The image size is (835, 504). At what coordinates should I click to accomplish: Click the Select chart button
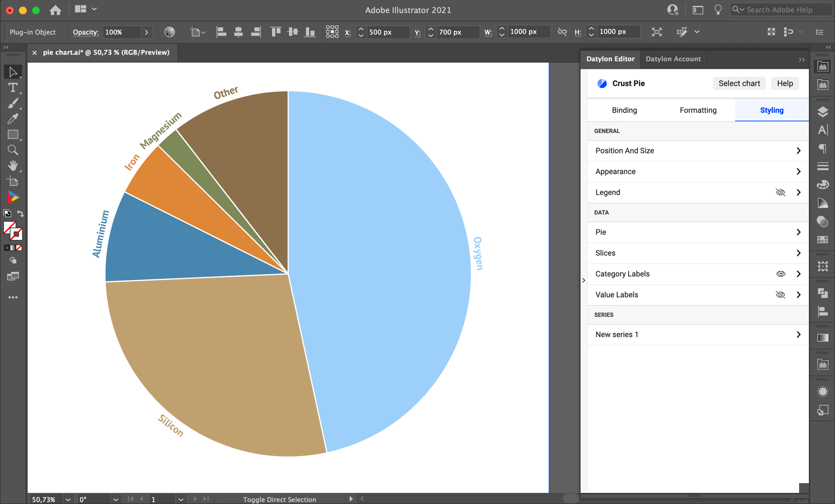[x=739, y=83]
